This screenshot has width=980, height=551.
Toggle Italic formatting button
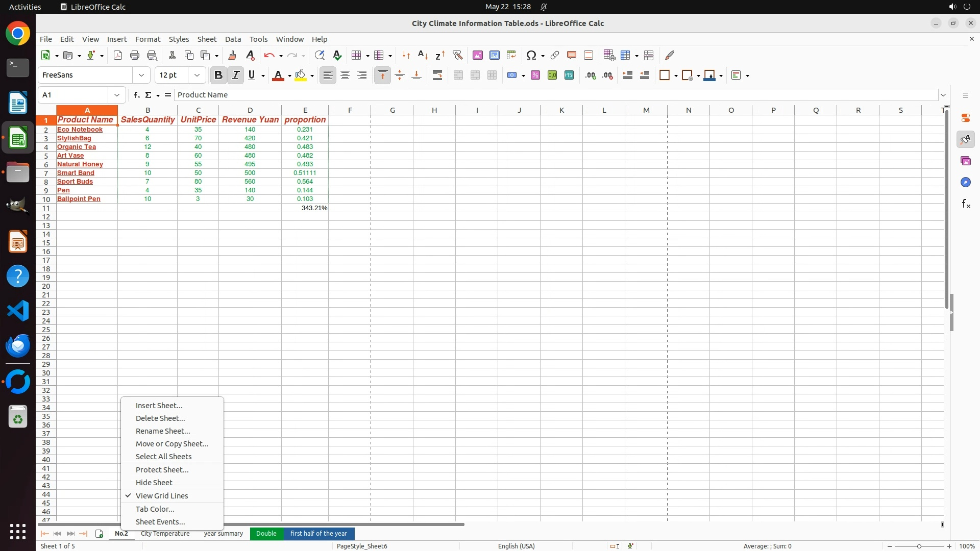[x=235, y=76]
